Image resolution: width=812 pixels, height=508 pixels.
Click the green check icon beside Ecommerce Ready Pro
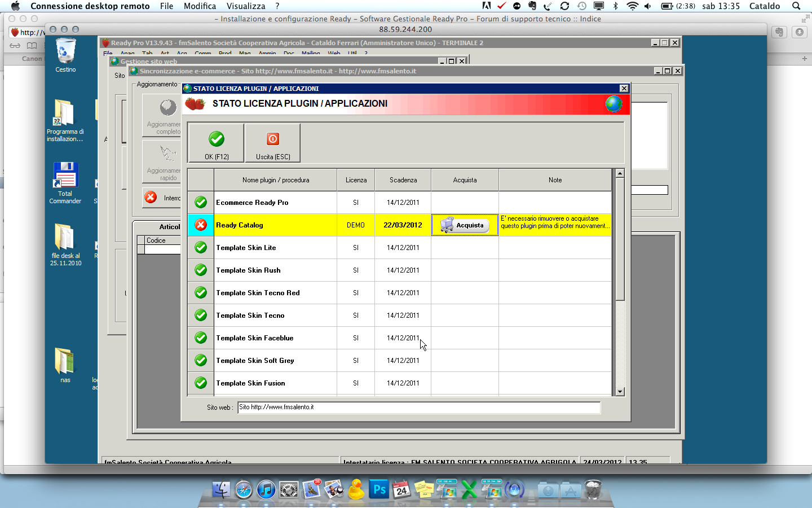click(201, 202)
